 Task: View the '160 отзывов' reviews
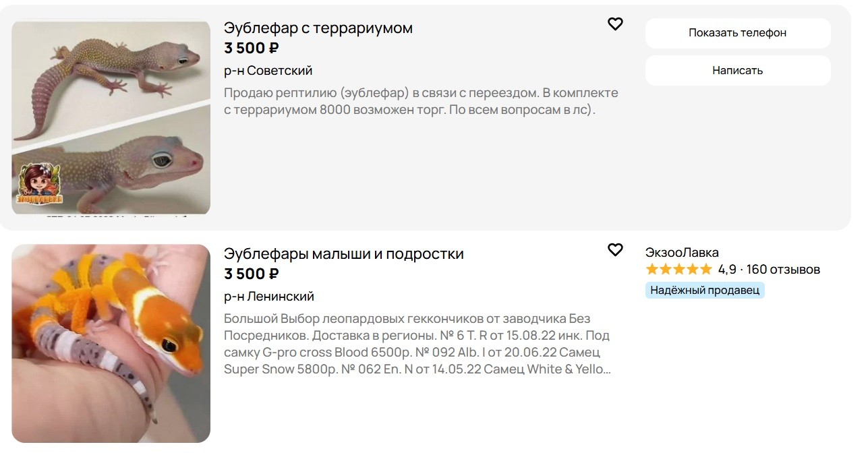pos(783,270)
